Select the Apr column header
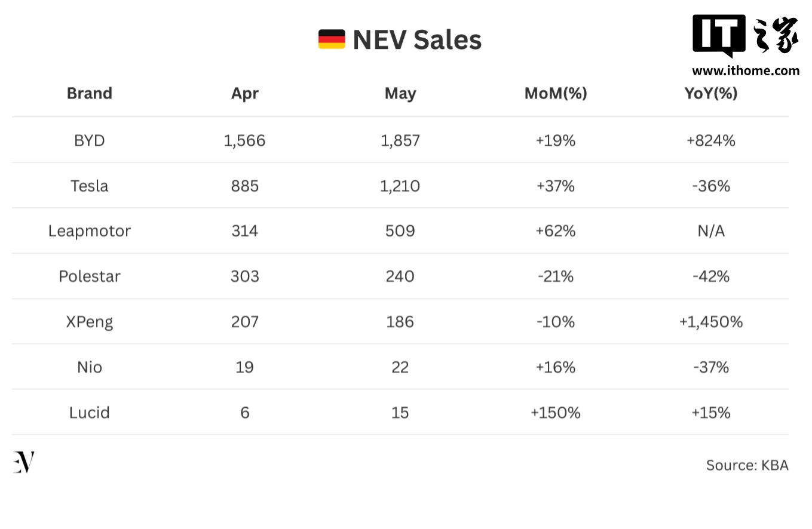Screen dimensions: 812x529 245,93
